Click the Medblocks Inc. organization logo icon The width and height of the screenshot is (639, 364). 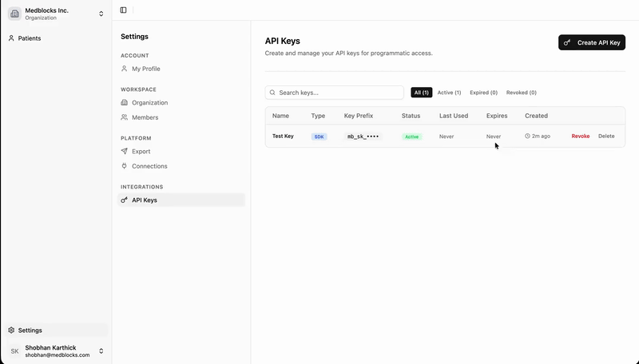pos(14,14)
